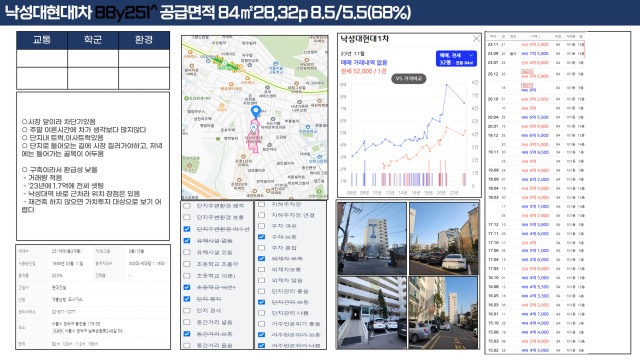
Task: Select the 환경 header tab
Action: [144, 40]
